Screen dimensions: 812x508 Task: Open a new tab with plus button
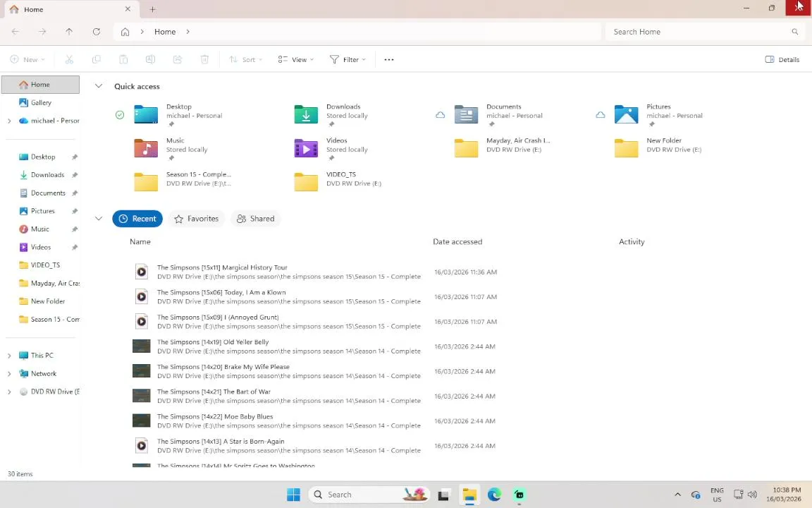[152, 9]
